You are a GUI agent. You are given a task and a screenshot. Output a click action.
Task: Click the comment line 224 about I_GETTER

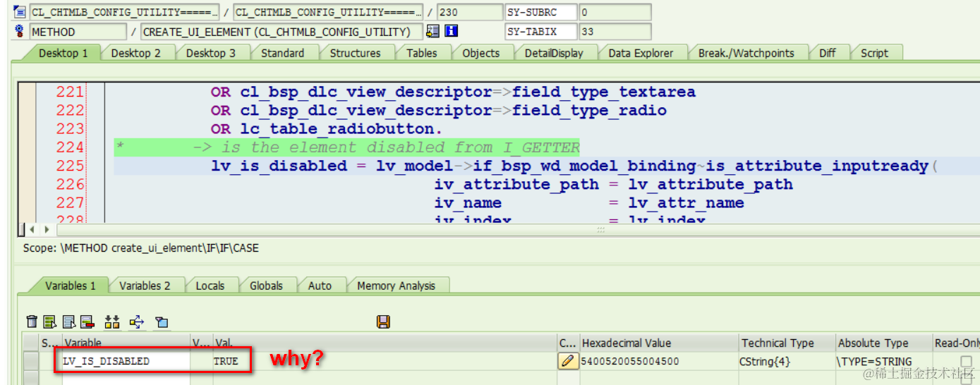pyautogui.click(x=347, y=147)
